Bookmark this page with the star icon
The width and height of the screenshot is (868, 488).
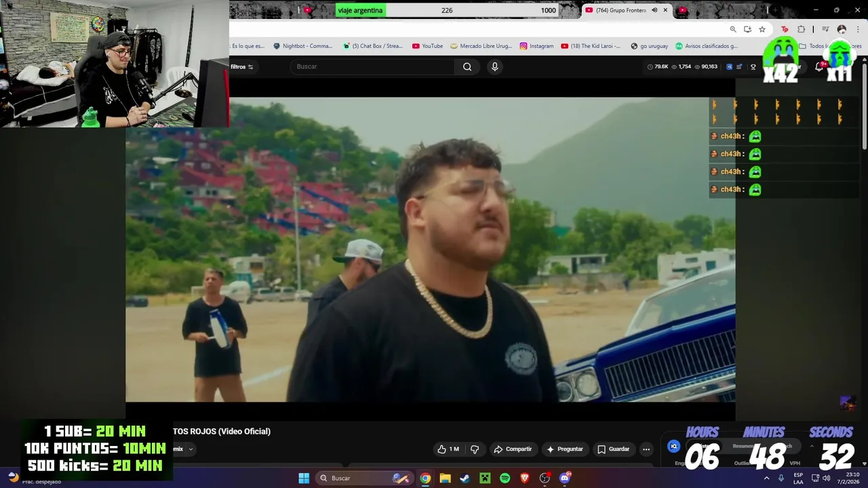tap(762, 29)
